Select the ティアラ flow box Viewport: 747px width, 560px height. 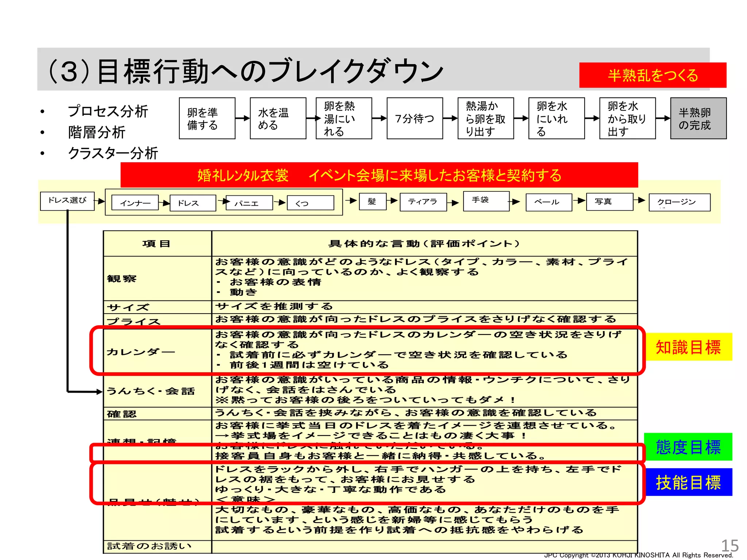pos(423,202)
